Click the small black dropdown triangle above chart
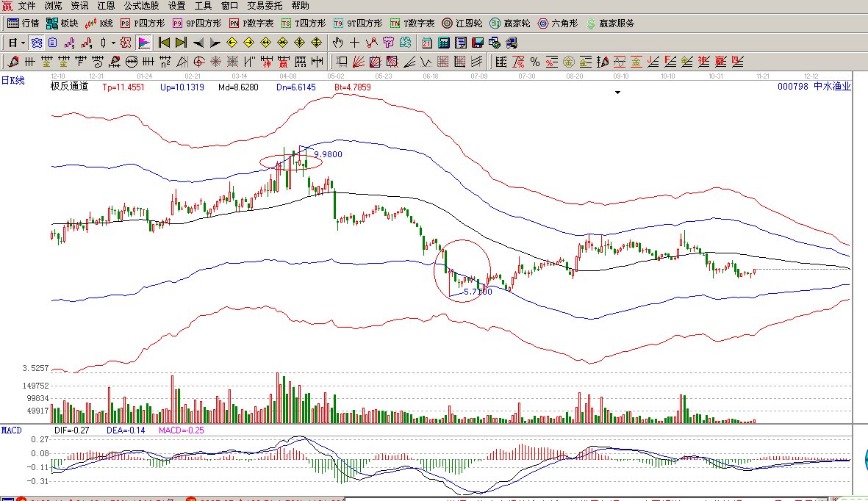The height and width of the screenshot is (501, 868). (x=618, y=93)
